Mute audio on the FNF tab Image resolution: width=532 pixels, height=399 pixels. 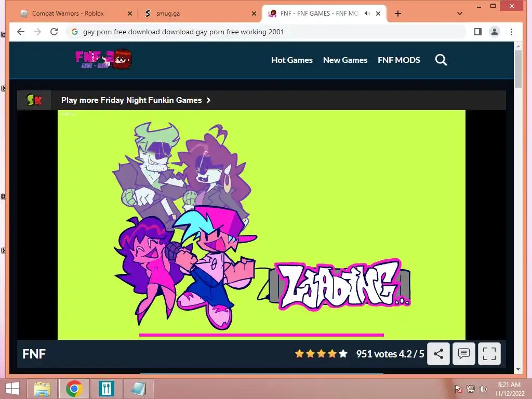367,14
